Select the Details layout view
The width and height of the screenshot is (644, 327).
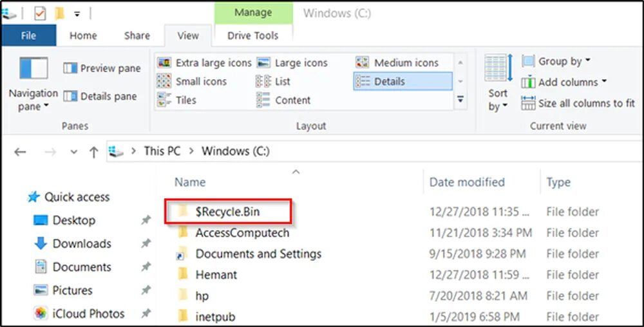[403, 81]
